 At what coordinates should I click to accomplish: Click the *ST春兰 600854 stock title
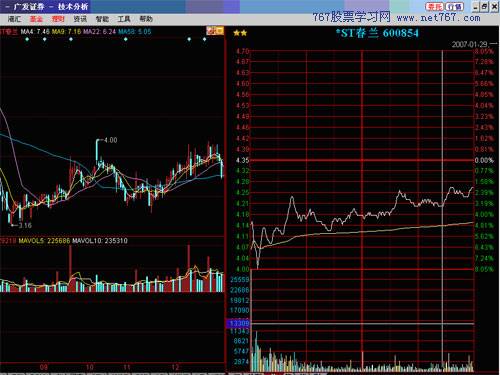coord(377,33)
